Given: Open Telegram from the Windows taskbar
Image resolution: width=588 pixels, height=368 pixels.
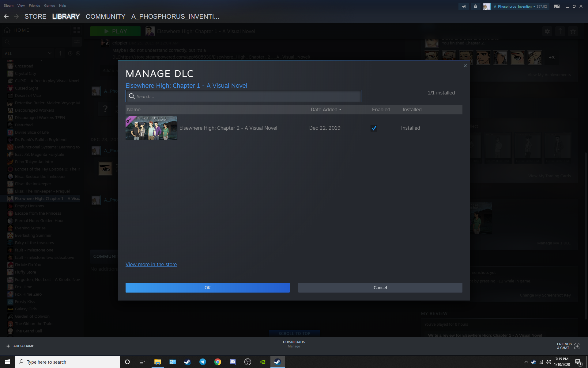Looking at the screenshot, I should (x=203, y=362).
